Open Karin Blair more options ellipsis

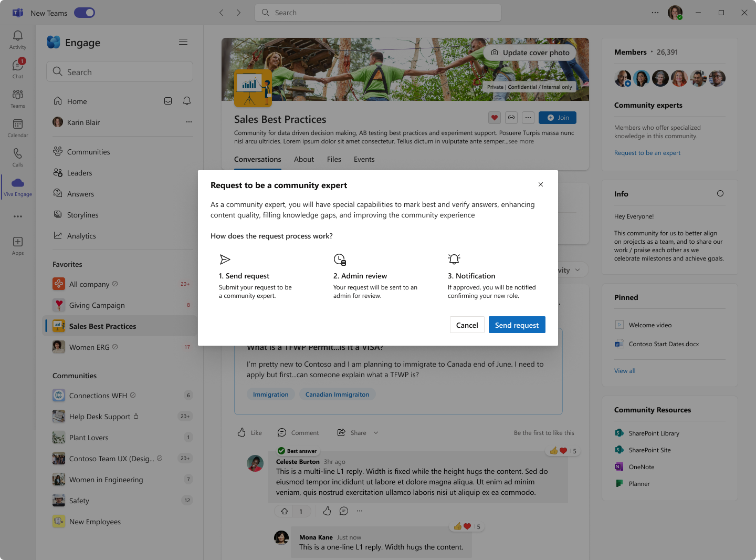tap(189, 122)
